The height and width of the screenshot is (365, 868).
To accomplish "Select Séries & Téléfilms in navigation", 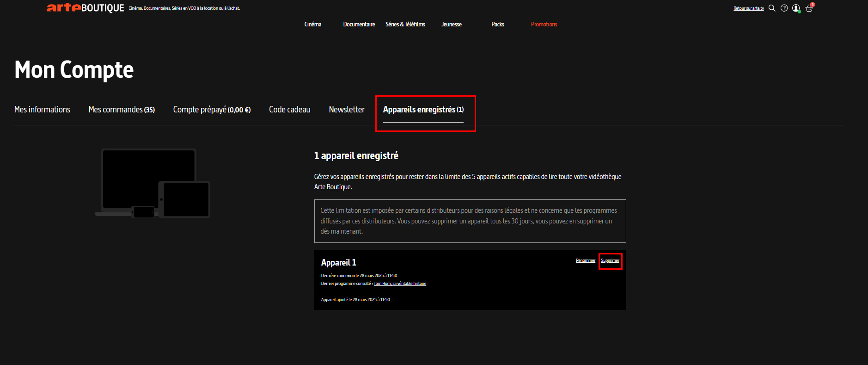I will (405, 24).
